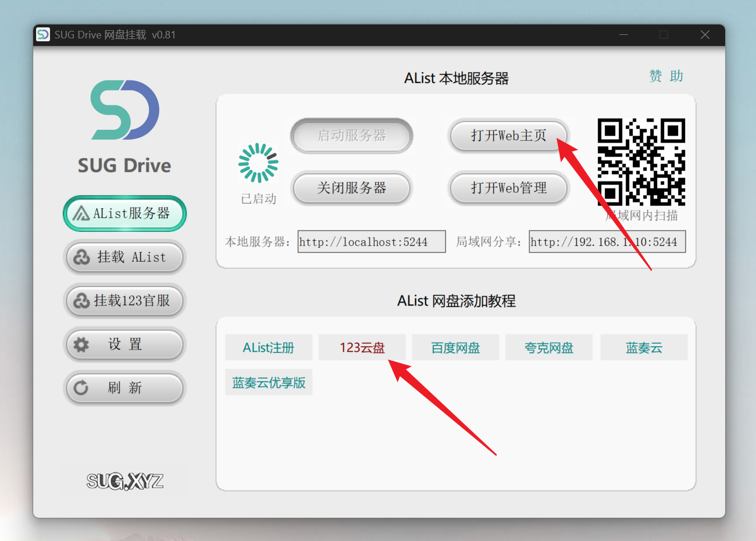Screen dimensions: 756x541
Task: Click the green loading spinner status icon
Action: [258, 163]
